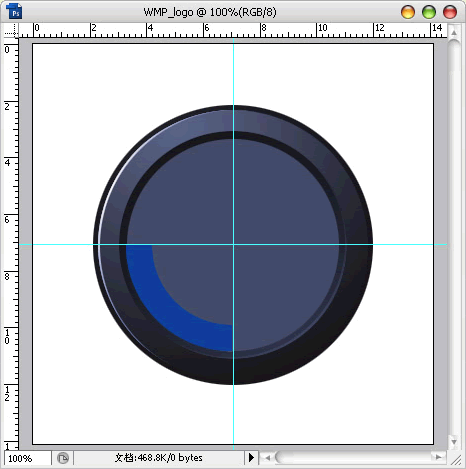Click the vertical scrollbar down arrow
This screenshot has height=469, width=466.
pos(454,442)
